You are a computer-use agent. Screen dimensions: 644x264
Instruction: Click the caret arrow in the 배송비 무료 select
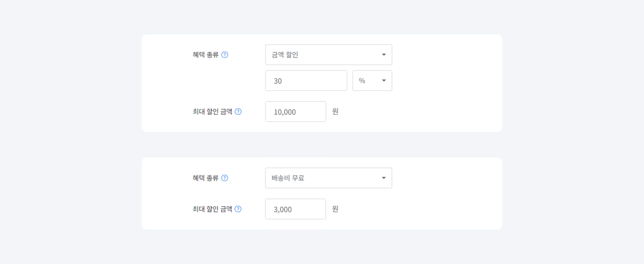pyautogui.click(x=384, y=178)
